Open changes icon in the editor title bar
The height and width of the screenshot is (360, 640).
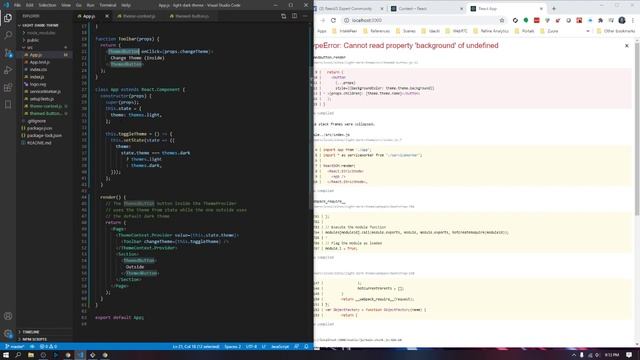(x=283, y=16)
